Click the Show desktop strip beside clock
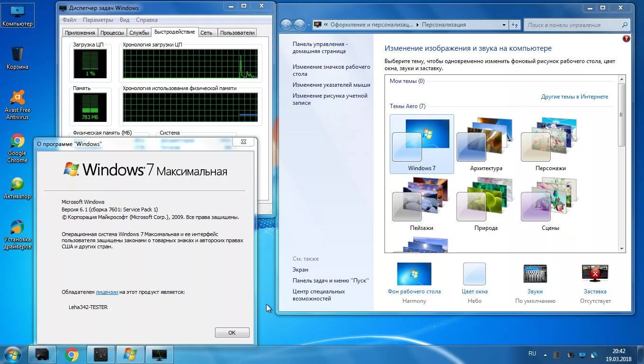Image resolution: width=644 pixels, height=364 pixels. [x=640, y=355]
